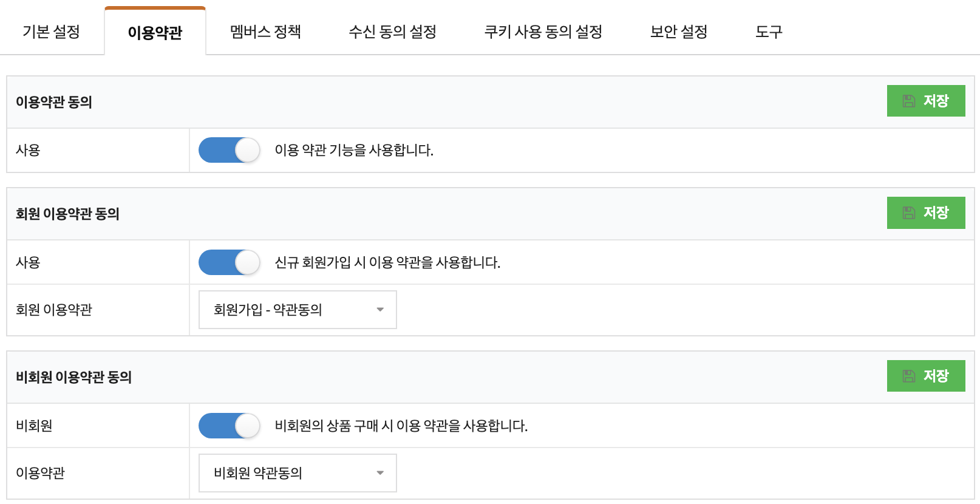The image size is (980, 504).
Task: Save the 이용약관 동의 settings
Action: (926, 101)
